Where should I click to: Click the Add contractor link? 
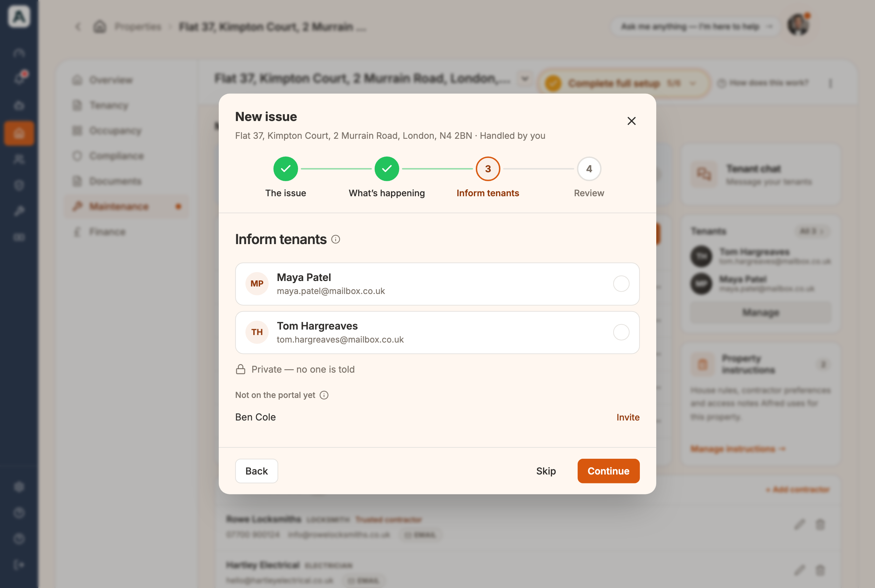797,490
